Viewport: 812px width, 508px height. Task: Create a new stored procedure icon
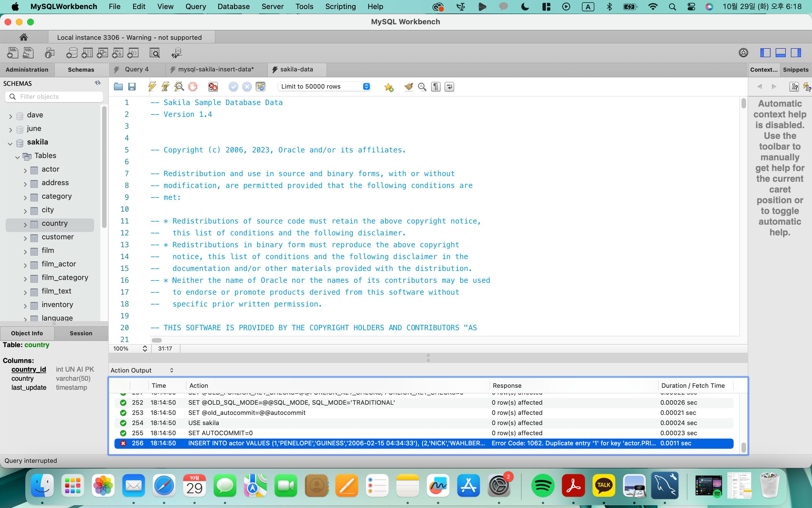pyautogui.click(x=118, y=53)
